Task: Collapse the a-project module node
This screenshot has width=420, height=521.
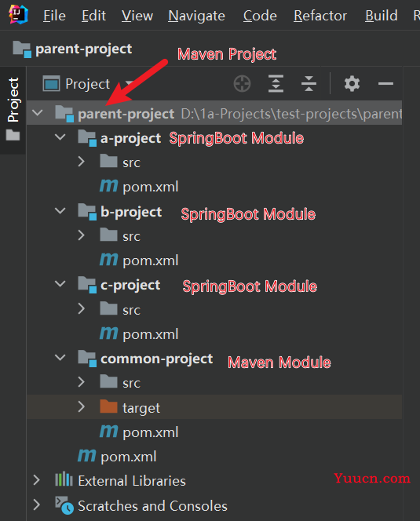Action: (60, 137)
